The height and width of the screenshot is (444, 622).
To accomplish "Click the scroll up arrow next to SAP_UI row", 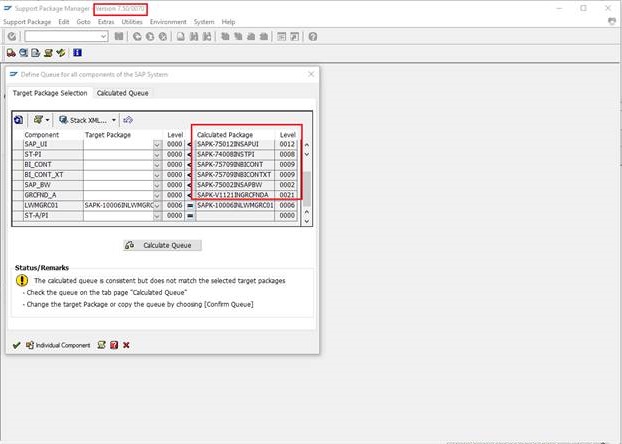I will point(307,145).
